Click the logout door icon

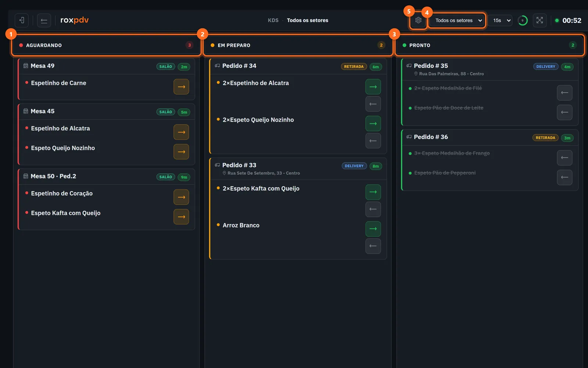(22, 20)
